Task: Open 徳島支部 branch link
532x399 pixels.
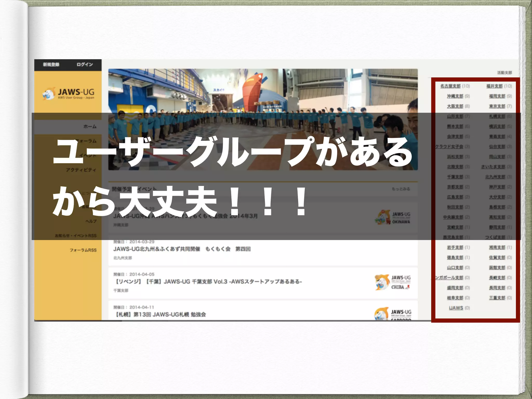Action: tap(455, 258)
